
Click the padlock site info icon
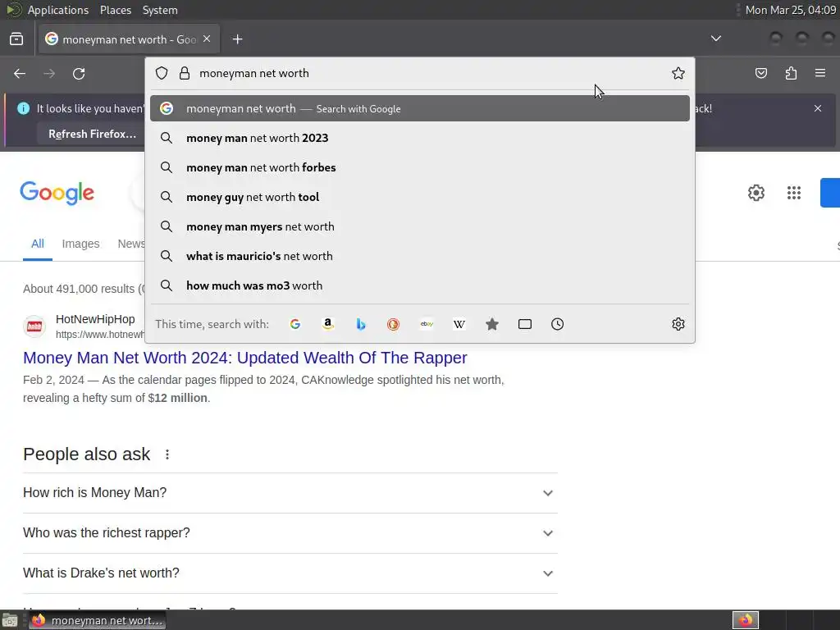coord(185,73)
